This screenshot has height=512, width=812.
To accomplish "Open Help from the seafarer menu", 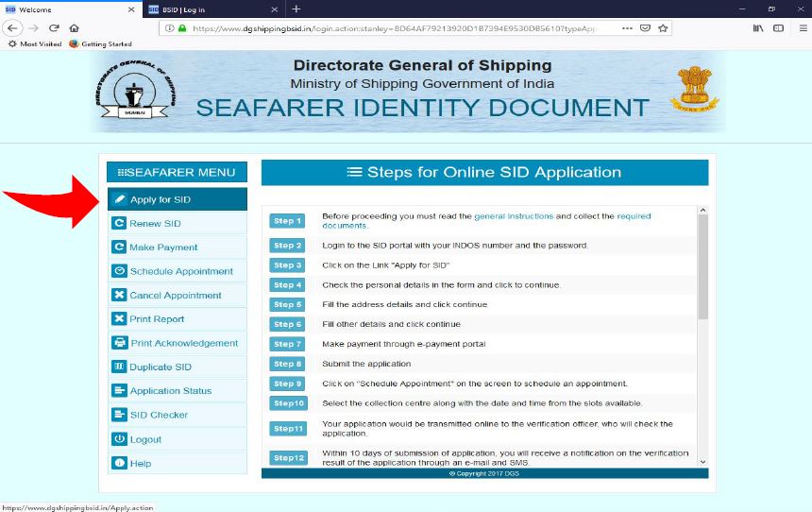I will point(178,463).
